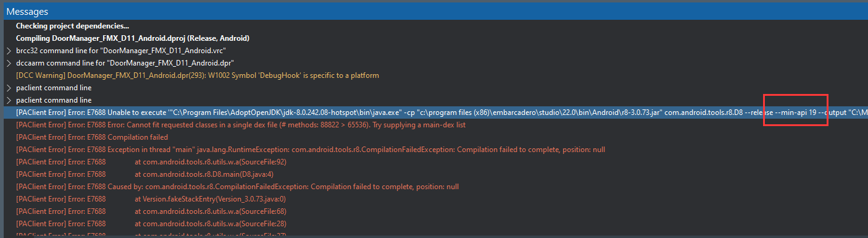
Task: Select the highlighted Unable to execute java.exe error
Action: [x=434, y=113]
